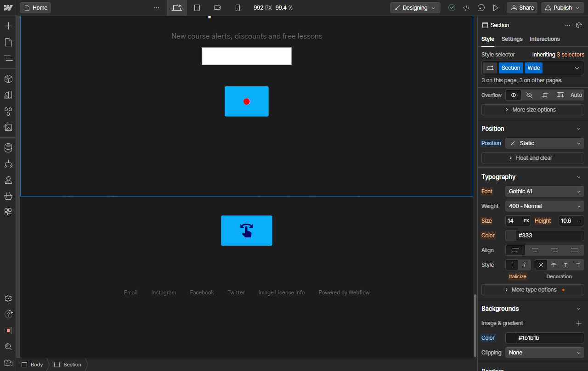
Task: Open the Assets image panel
Action: (8, 127)
